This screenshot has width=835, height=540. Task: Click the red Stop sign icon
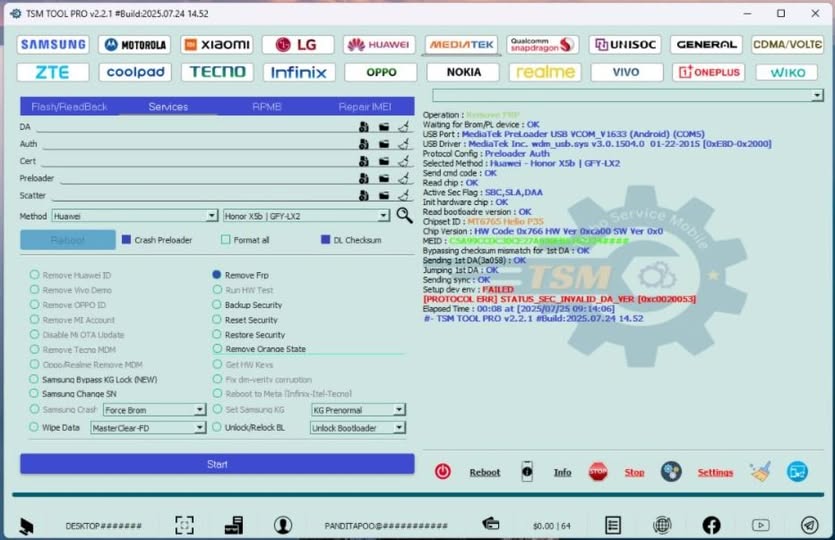[598, 471]
